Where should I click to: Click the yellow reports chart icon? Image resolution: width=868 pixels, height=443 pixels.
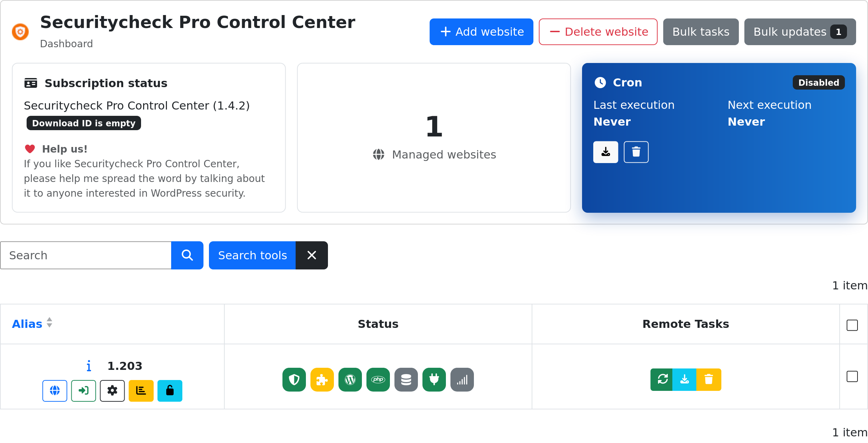[x=141, y=391]
